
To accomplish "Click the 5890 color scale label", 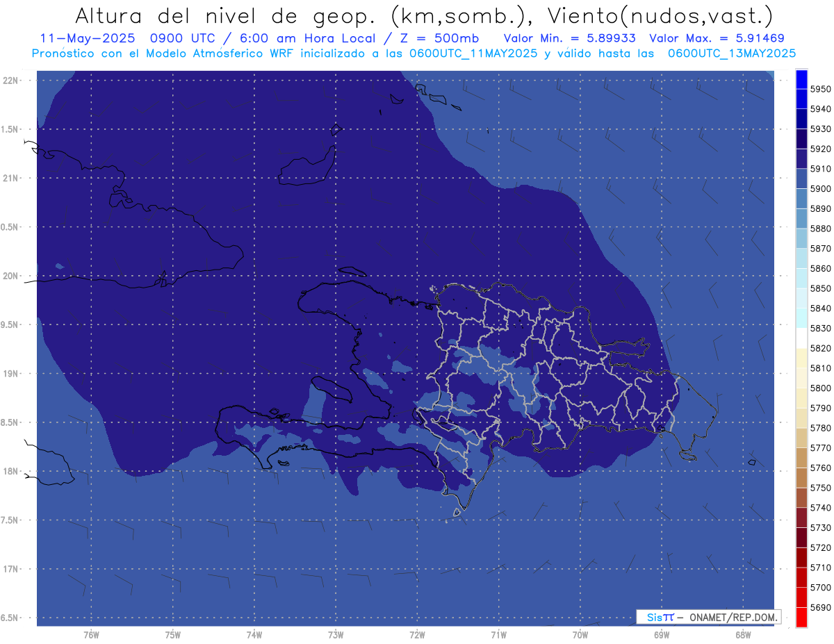I will (821, 209).
